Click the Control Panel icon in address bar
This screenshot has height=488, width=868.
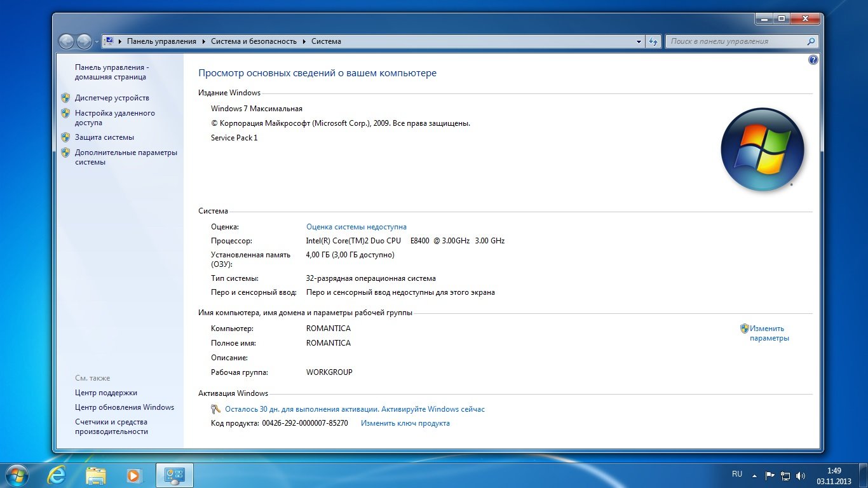[x=109, y=41]
